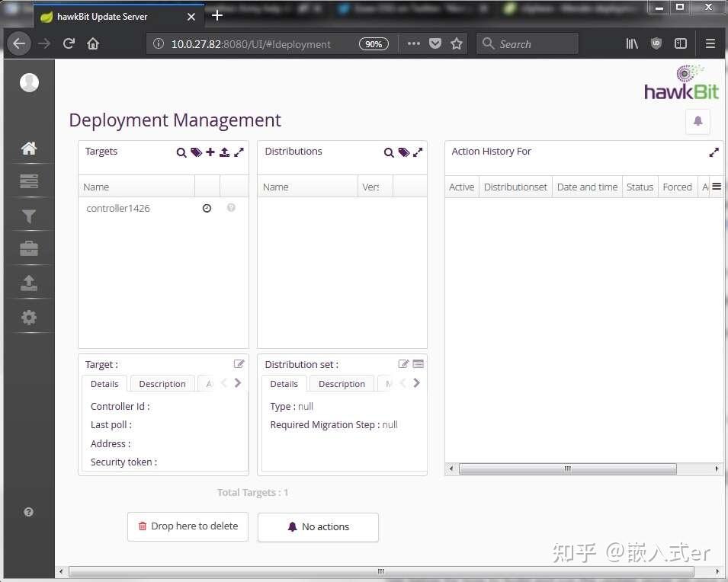This screenshot has height=582, width=728.
Task: Switch to the Description tab under Target
Action: [x=162, y=383]
